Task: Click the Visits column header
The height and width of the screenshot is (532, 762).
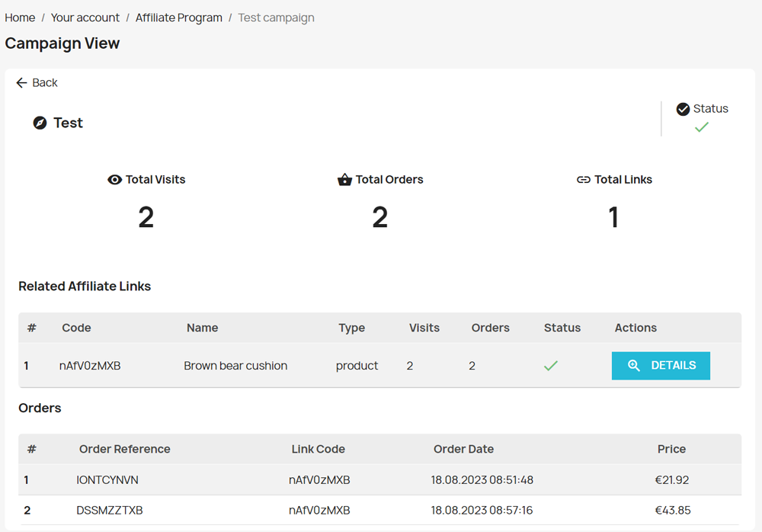Action: point(424,328)
